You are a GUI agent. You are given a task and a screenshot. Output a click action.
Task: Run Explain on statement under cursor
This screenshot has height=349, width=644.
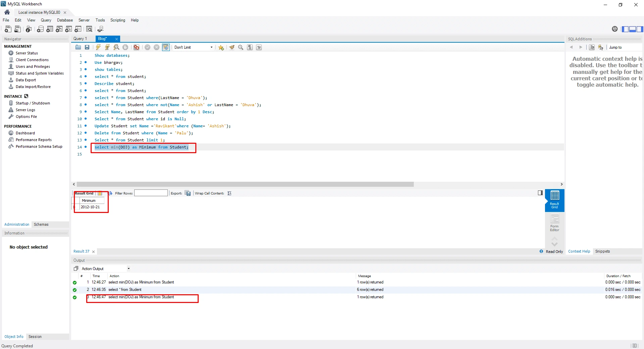[116, 47]
